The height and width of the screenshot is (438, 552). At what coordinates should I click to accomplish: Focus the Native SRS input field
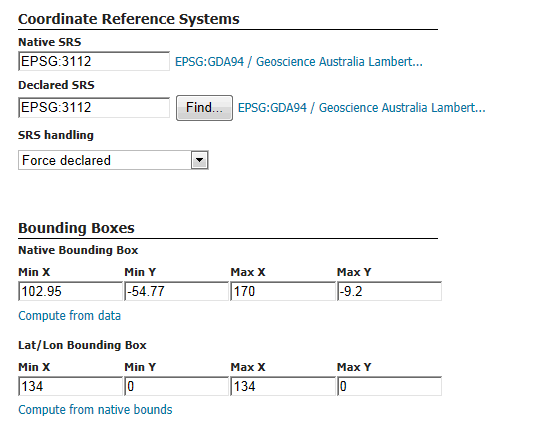[94, 61]
